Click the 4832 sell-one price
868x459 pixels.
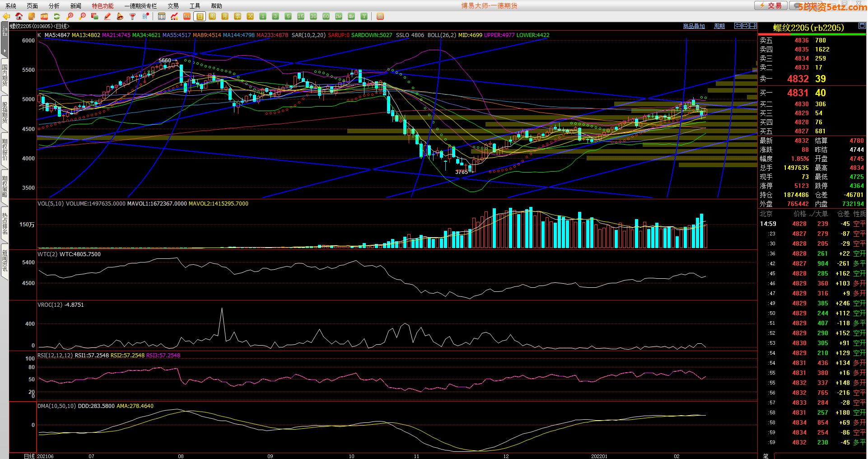pyautogui.click(x=798, y=79)
